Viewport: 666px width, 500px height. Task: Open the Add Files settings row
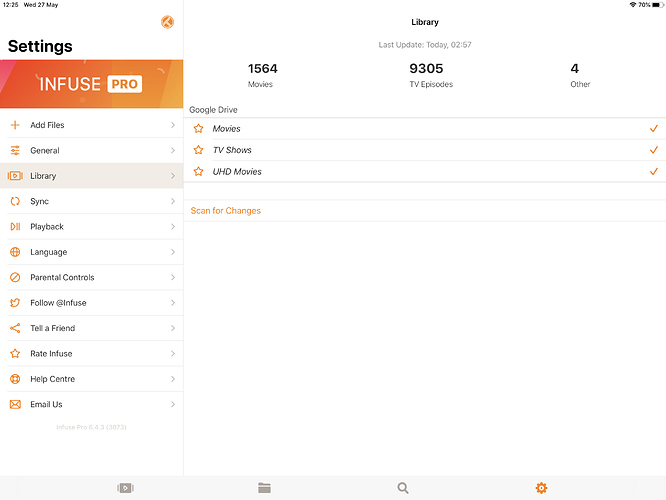(x=92, y=125)
